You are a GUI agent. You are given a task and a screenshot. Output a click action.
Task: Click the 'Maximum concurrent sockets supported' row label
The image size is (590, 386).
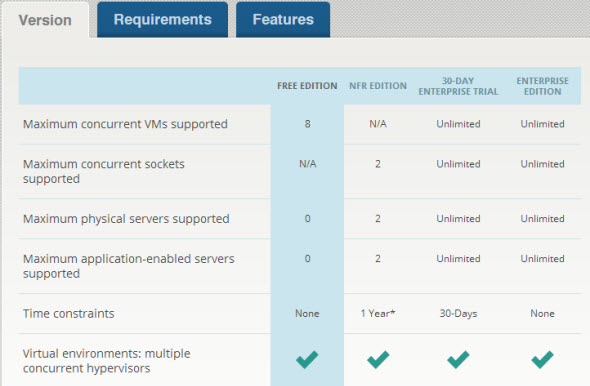pos(104,171)
